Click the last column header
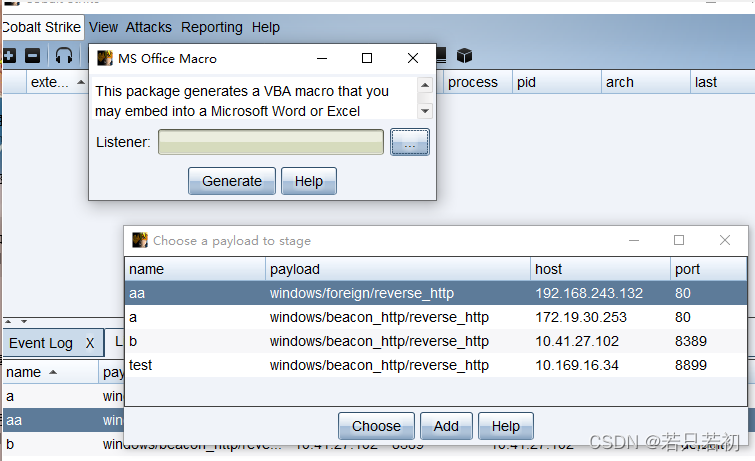Viewport: 755px width, 461px height. pos(722,82)
